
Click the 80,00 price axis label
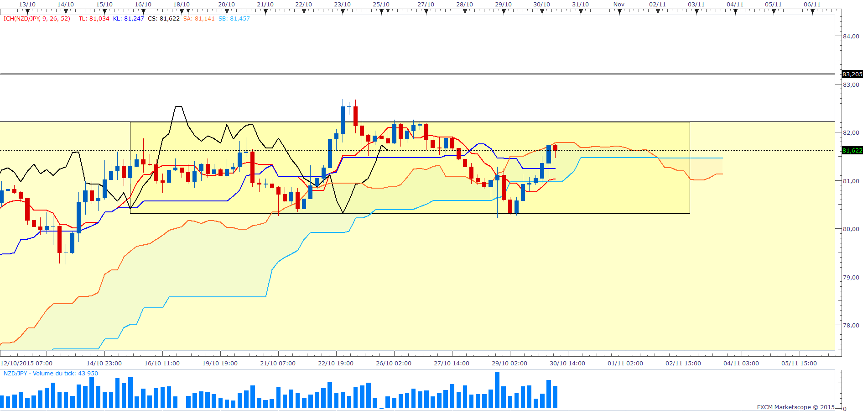(851, 229)
